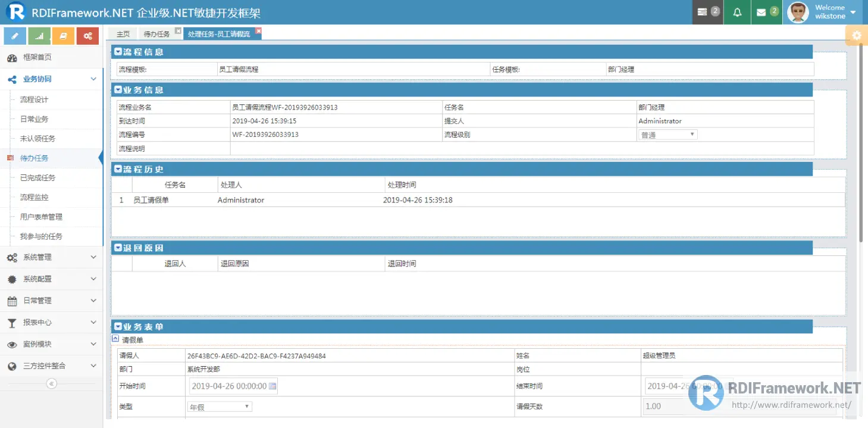Collapse the 业务表单 section

(x=118, y=327)
